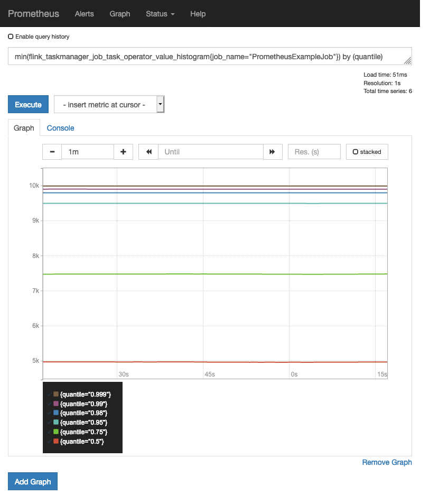The image size is (430, 504).
Task: Click the Remove Graph link
Action: point(387,462)
